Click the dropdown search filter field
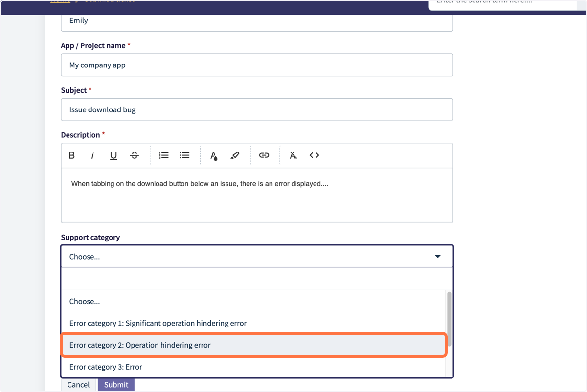 click(x=257, y=279)
